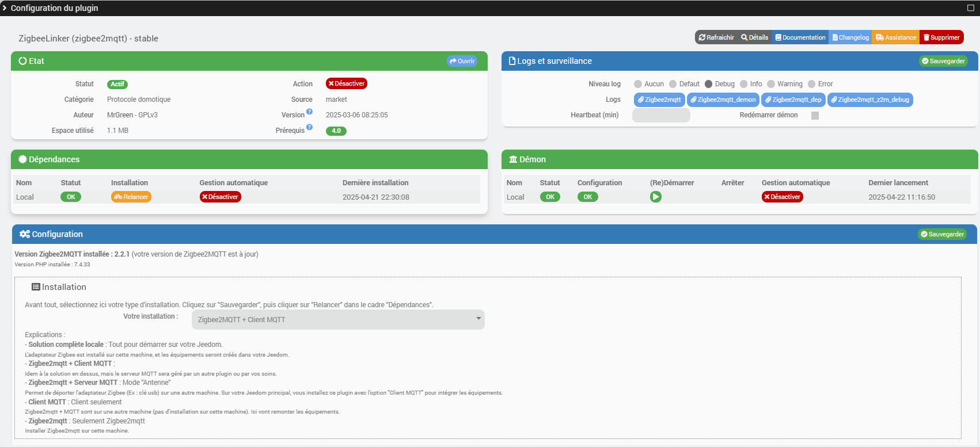Click the MrGreen - GPLv3 author text
The height and width of the screenshot is (447, 980).
tap(132, 115)
